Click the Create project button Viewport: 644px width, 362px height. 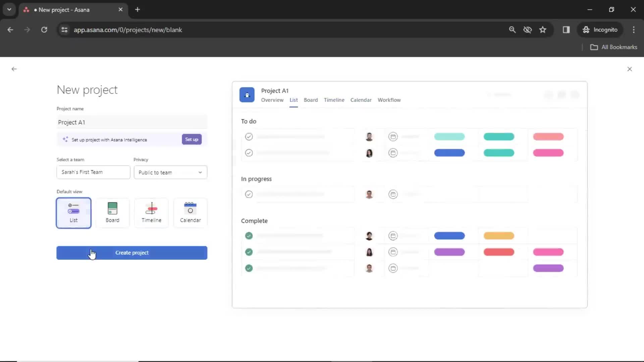132,252
